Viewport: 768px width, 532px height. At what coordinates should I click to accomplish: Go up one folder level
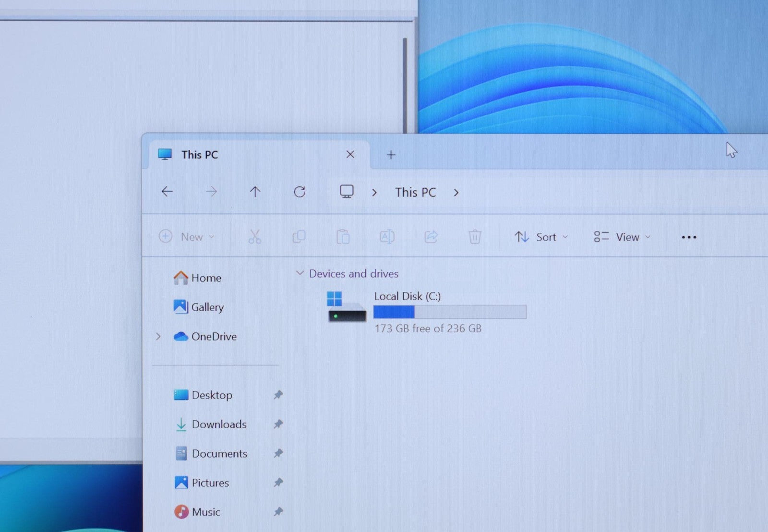click(255, 192)
